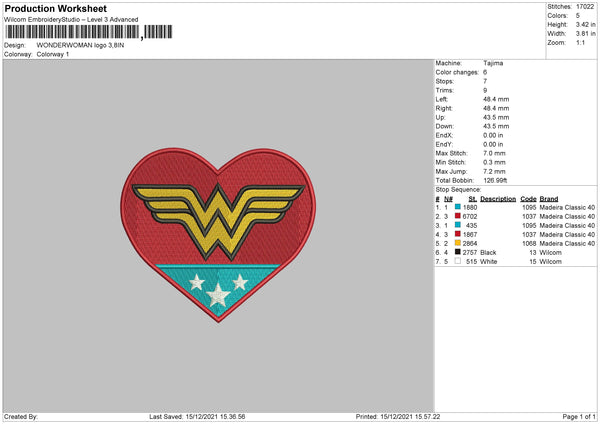Screen dimensions: 600x424
Task: Select the stitch count '6702'
Action: [x=470, y=217]
